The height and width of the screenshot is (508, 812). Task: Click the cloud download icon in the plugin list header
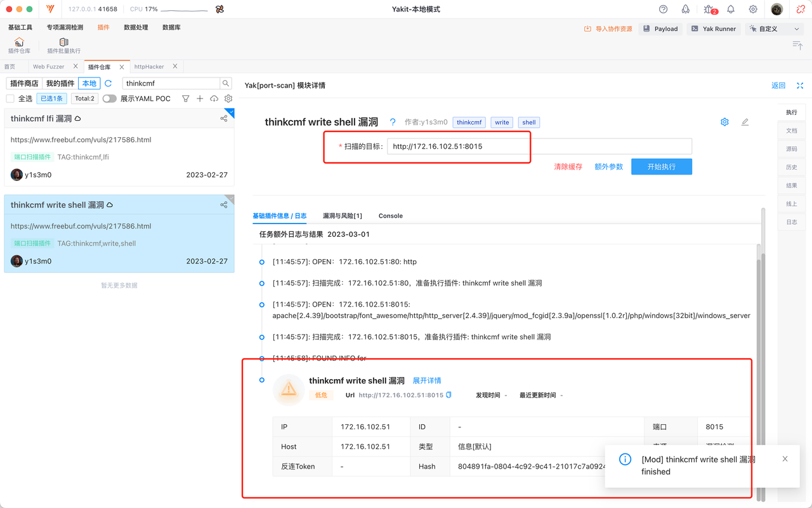pos(214,98)
